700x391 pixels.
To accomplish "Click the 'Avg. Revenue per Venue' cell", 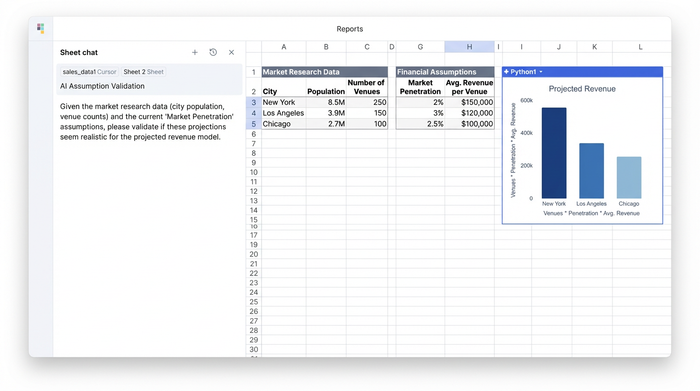I will point(469,87).
